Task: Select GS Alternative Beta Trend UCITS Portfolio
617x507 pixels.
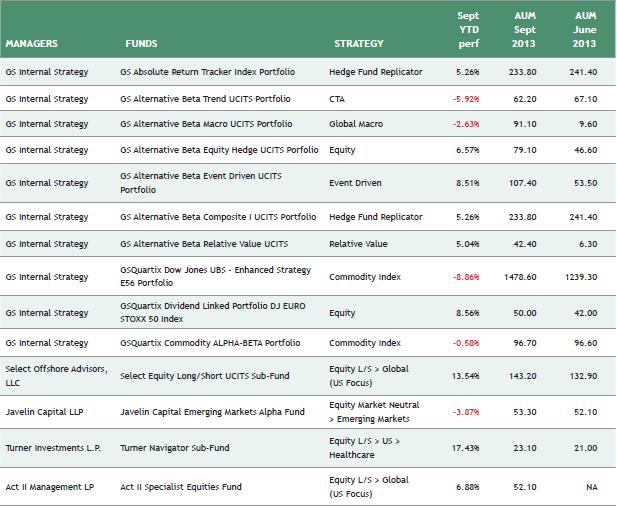Action: click(x=205, y=98)
